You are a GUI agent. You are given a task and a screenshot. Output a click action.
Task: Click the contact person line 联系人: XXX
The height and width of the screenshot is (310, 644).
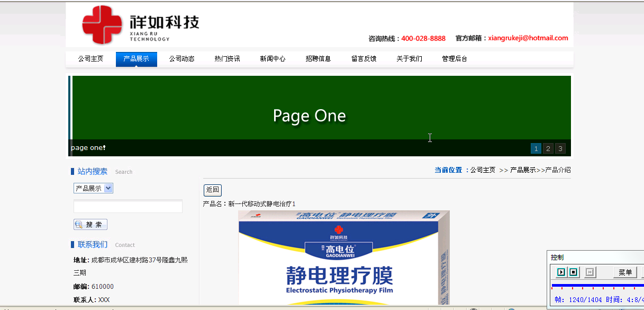tap(92, 300)
